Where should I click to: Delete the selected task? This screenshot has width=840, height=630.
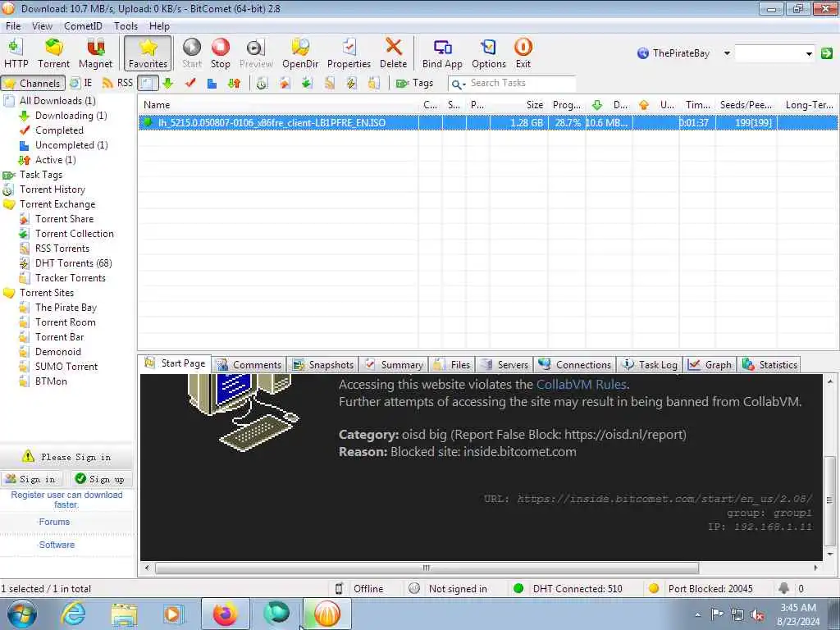(393, 53)
